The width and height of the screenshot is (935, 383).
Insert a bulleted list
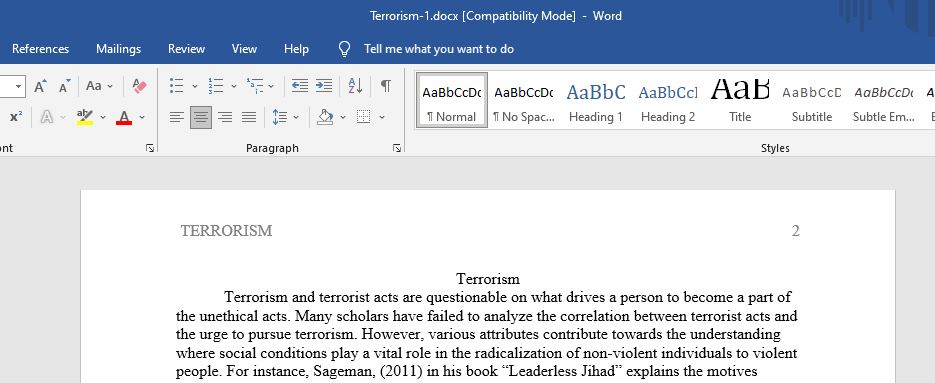click(x=176, y=86)
